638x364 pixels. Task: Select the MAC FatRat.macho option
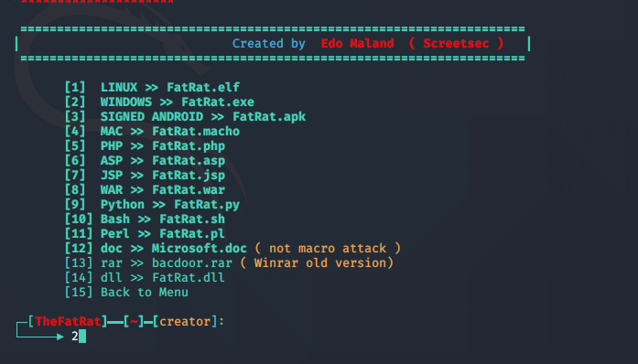coord(152,132)
